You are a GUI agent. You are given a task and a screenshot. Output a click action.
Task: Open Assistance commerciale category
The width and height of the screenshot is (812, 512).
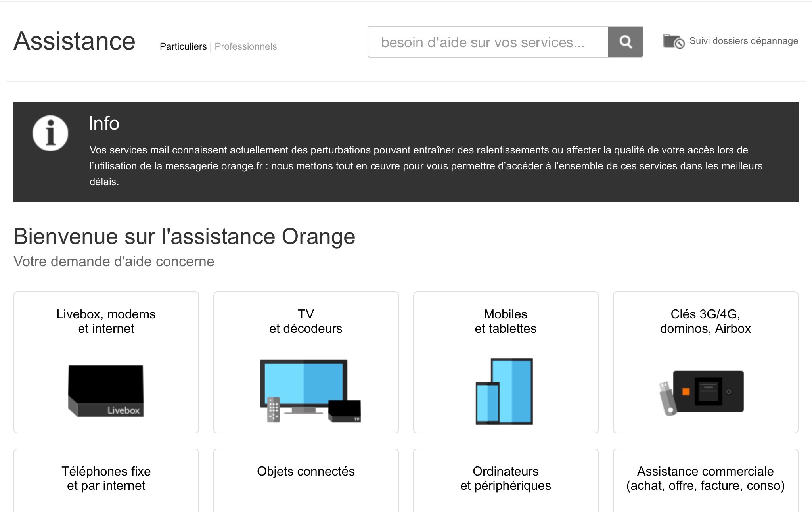pyautogui.click(x=705, y=478)
